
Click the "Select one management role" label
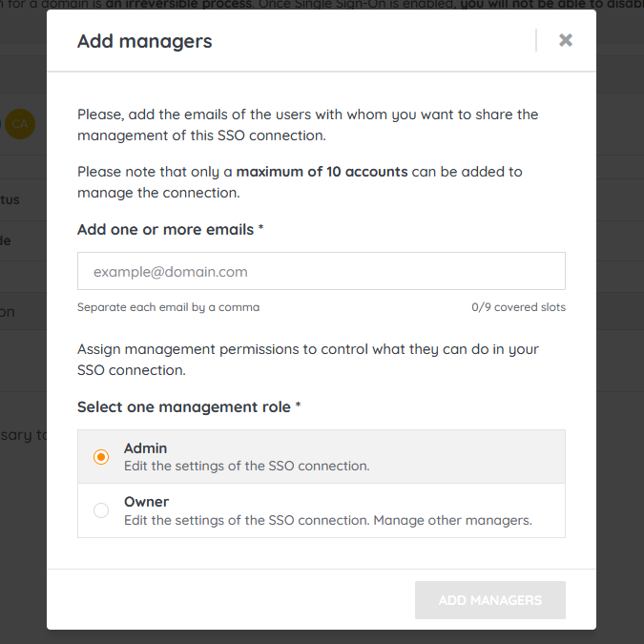tap(184, 407)
